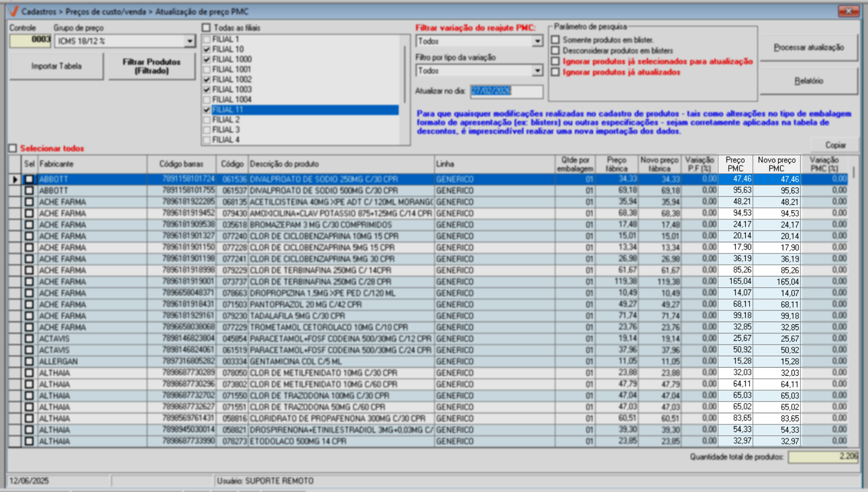Click the app logo icon in title bar
868x492 pixels.
(x=13, y=11)
